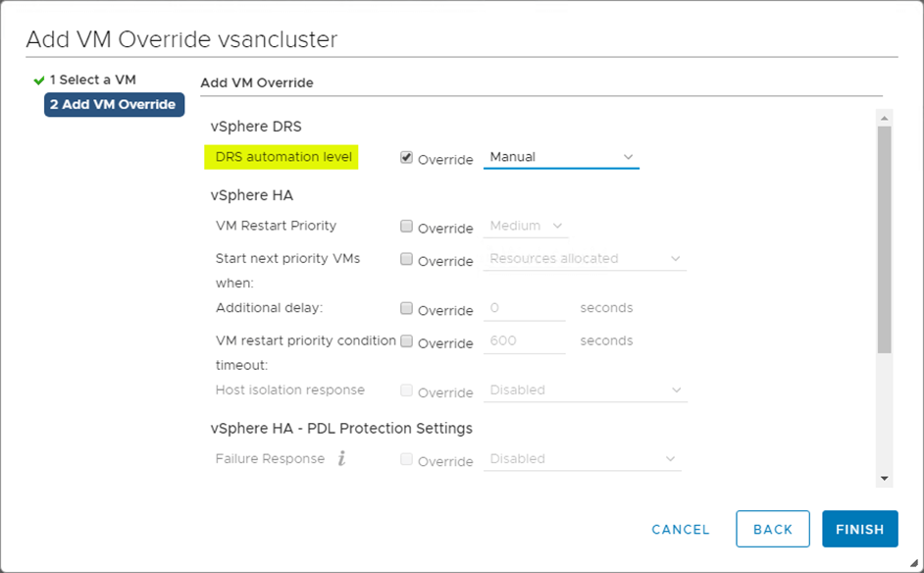
Task: Cancel the Add VM Override wizard
Action: coord(681,529)
